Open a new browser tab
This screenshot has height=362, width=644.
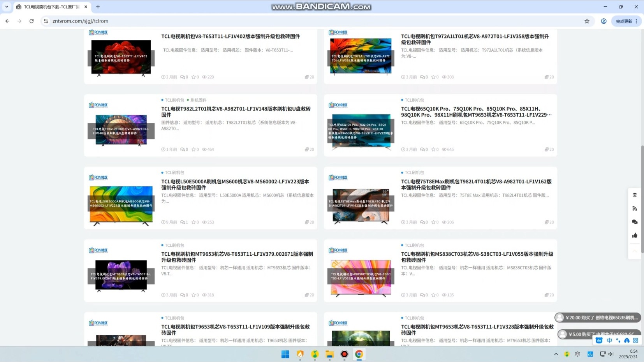(98, 7)
